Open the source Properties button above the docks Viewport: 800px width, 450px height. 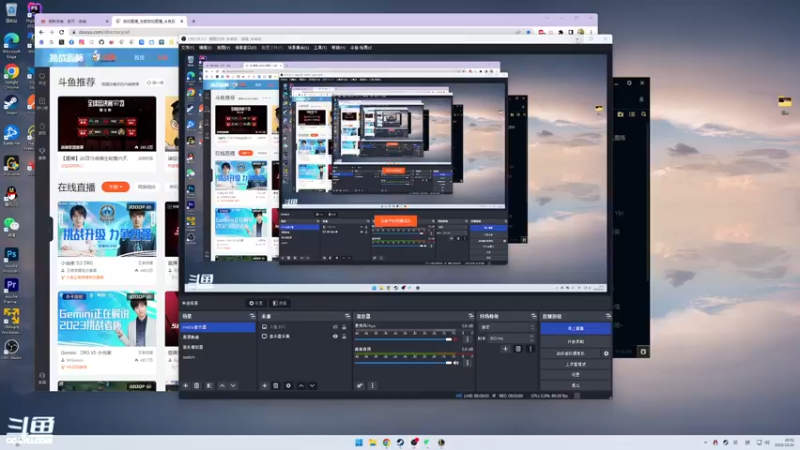click(256, 303)
